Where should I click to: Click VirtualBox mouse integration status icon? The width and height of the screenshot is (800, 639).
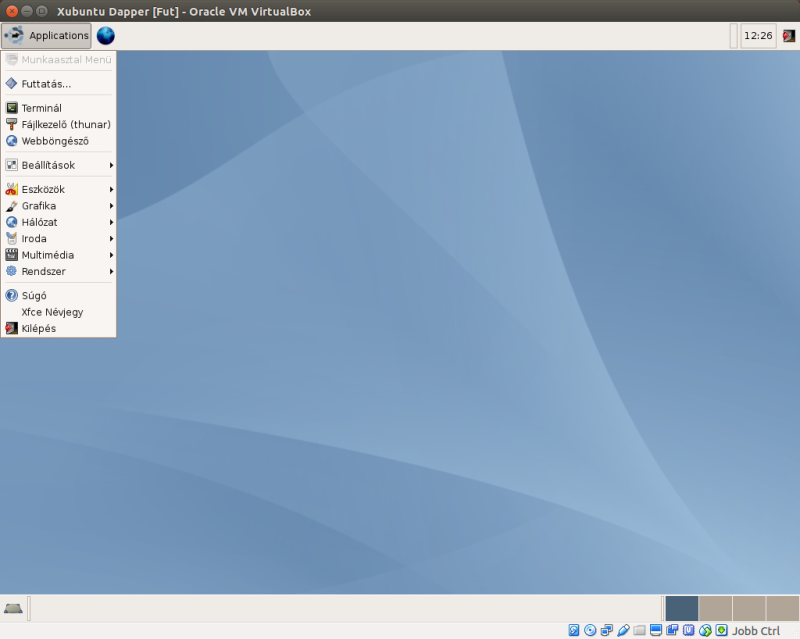tap(705, 630)
